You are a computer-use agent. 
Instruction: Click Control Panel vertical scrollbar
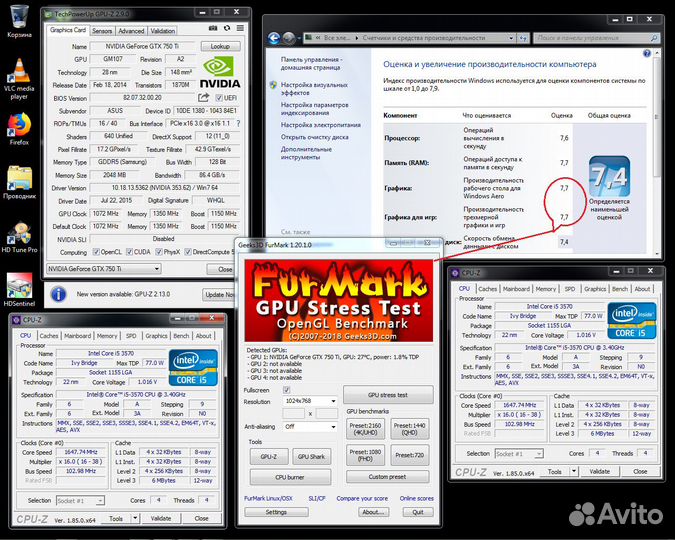coord(656,153)
